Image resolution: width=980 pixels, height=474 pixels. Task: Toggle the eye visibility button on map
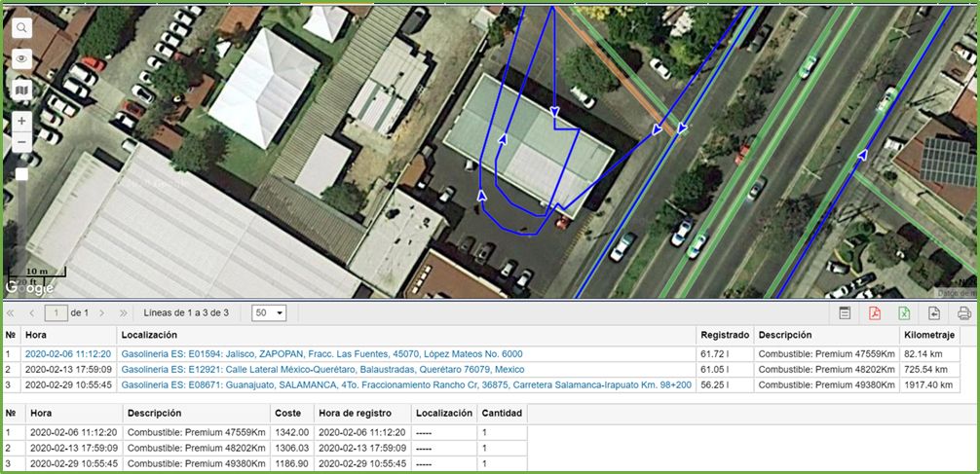21,59
